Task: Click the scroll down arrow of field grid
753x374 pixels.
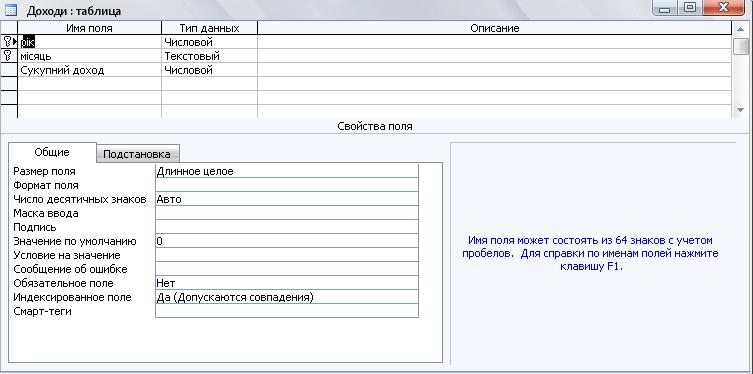Action: point(741,110)
